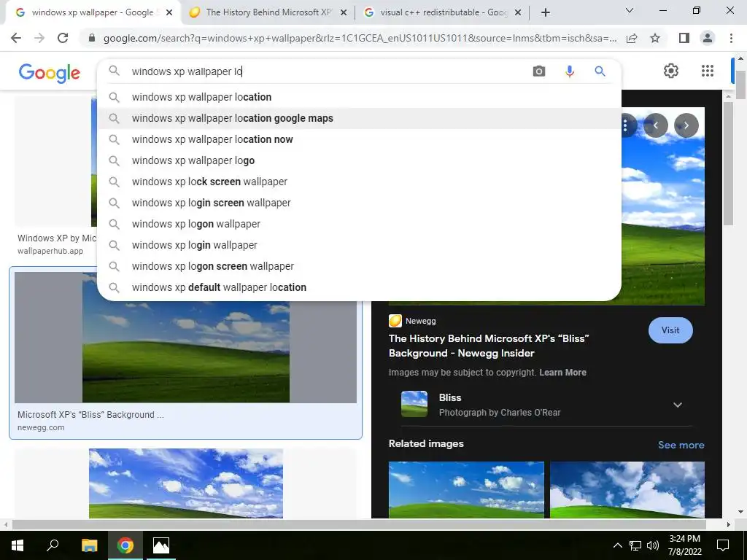Screen dimensions: 747x560
Task: Choose suggestion 'wallpaper location google maps'
Action: pos(359,118)
